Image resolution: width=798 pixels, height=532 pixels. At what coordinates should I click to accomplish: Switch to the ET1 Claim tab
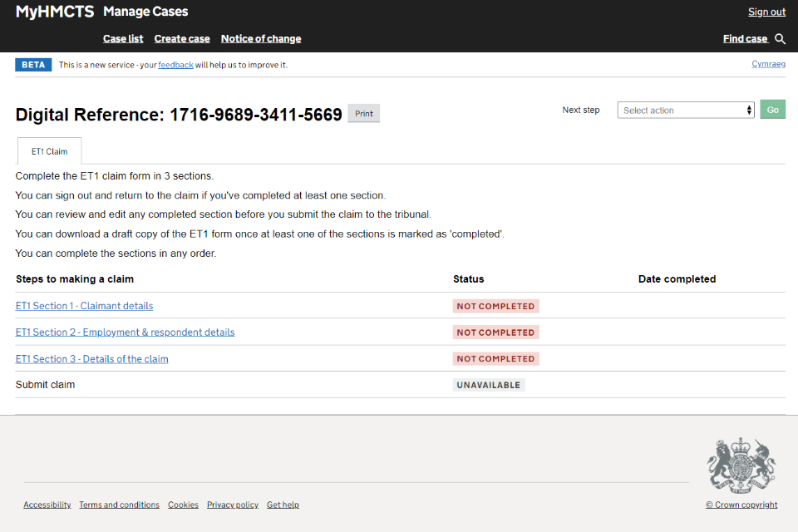point(49,151)
